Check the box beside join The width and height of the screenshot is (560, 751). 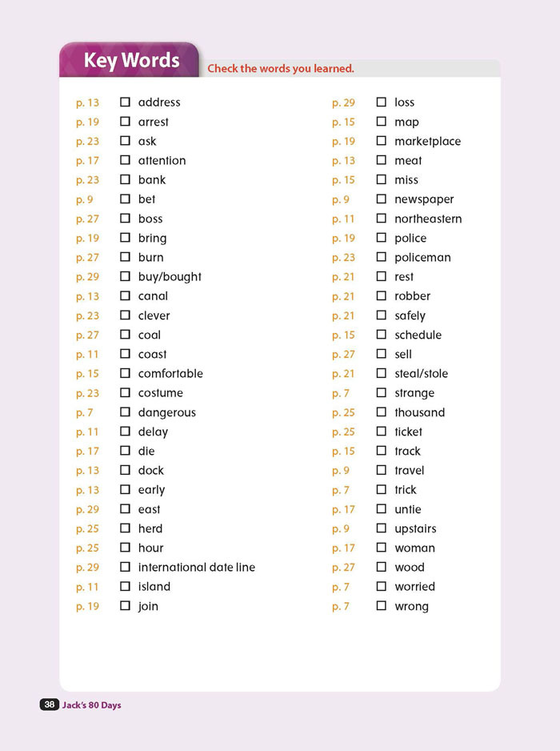[125, 605]
